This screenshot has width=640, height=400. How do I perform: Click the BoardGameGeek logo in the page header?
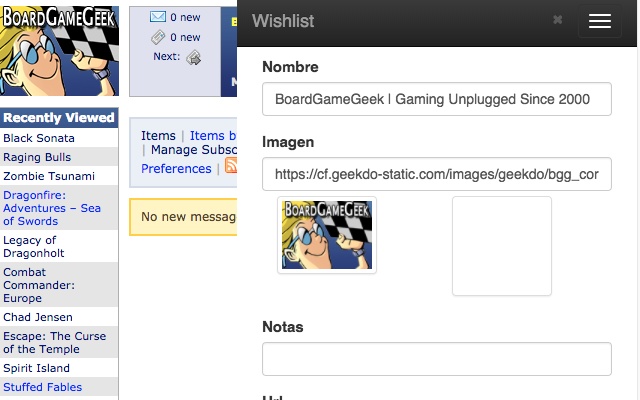pyautogui.click(x=59, y=51)
